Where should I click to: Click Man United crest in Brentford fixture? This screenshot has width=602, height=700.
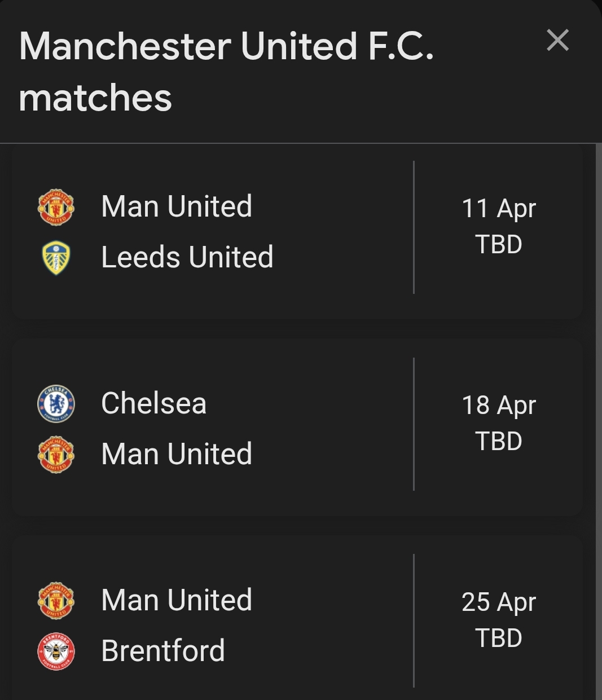(x=56, y=600)
